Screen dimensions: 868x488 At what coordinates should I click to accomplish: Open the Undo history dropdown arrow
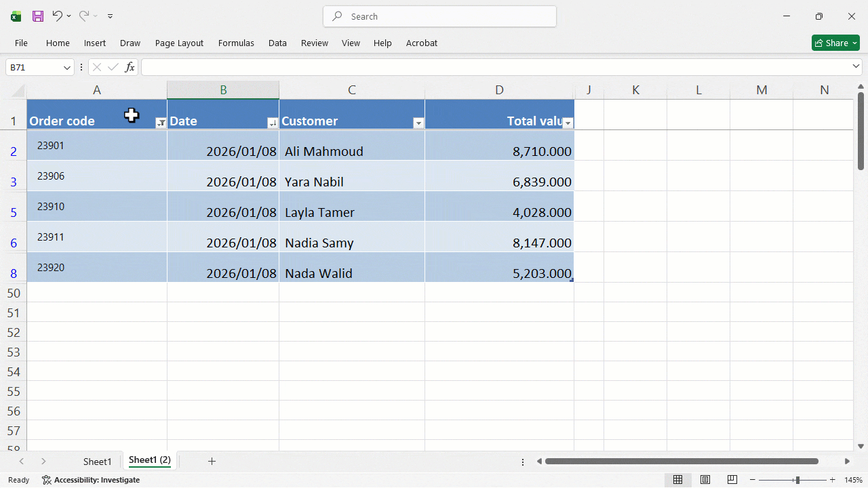[69, 16]
